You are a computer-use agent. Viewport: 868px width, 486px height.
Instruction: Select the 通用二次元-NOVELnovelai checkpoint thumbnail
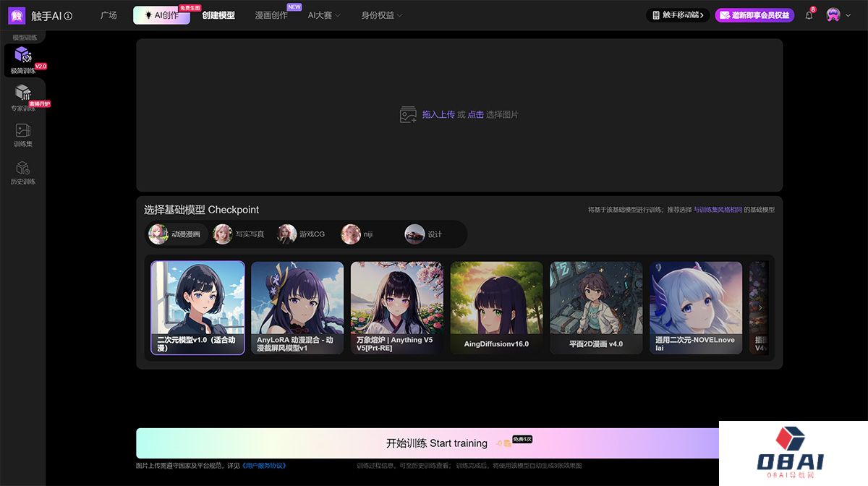(x=696, y=308)
